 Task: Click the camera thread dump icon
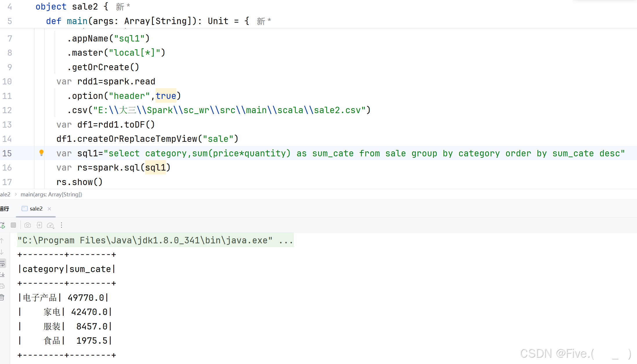[x=28, y=225]
